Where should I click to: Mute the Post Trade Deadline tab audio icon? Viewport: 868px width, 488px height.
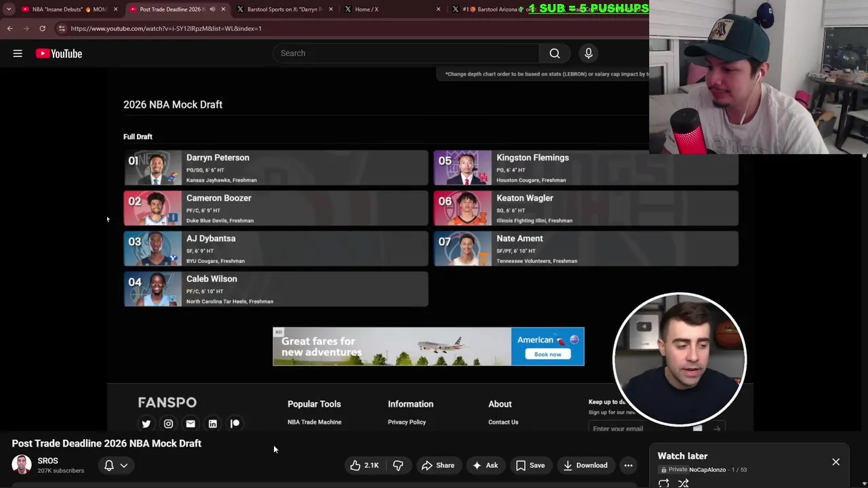pyautogui.click(x=212, y=9)
